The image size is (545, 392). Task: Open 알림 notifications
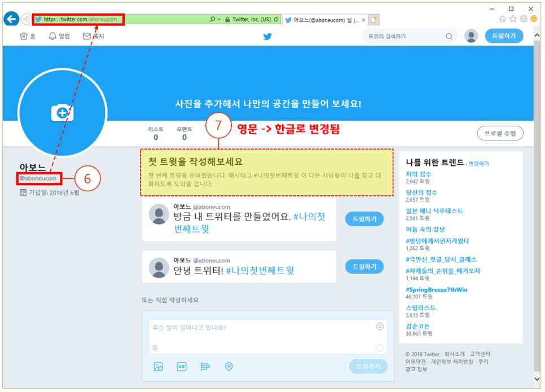[x=59, y=36]
